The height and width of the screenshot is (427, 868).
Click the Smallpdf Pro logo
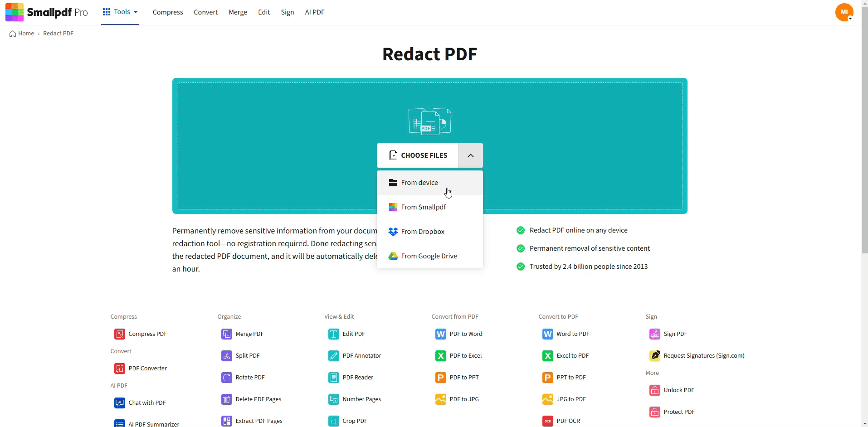point(47,12)
